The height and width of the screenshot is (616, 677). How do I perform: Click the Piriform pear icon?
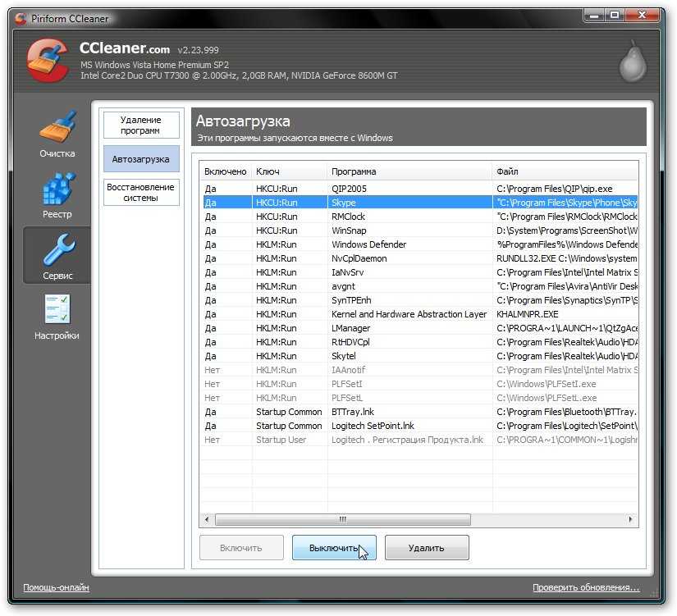tap(633, 62)
